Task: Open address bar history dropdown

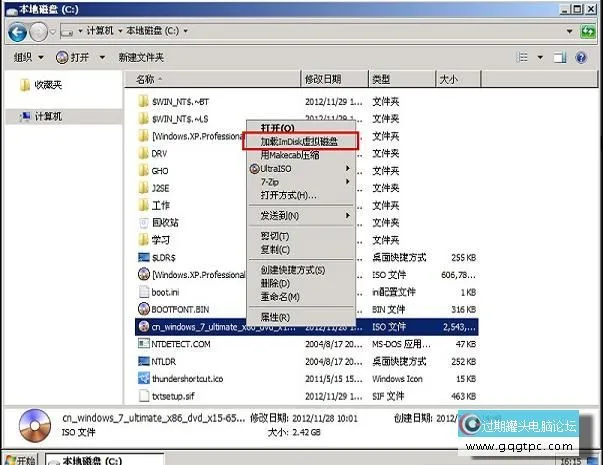Action: point(570,31)
